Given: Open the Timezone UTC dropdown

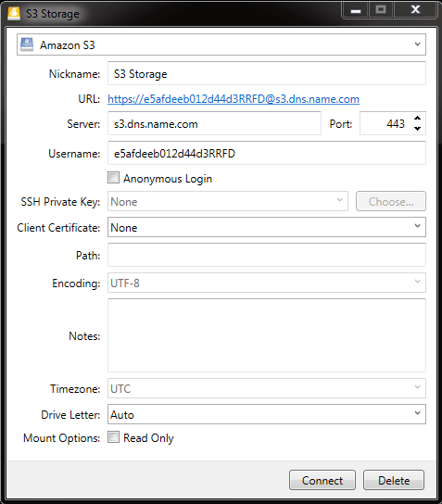Looking at the screenshot, I should pos(267,388).
